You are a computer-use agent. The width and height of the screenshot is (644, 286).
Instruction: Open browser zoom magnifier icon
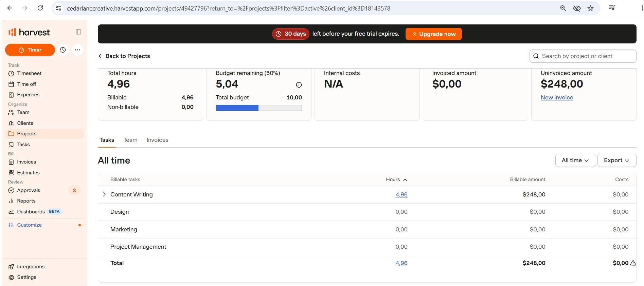(x=563, y=8)
